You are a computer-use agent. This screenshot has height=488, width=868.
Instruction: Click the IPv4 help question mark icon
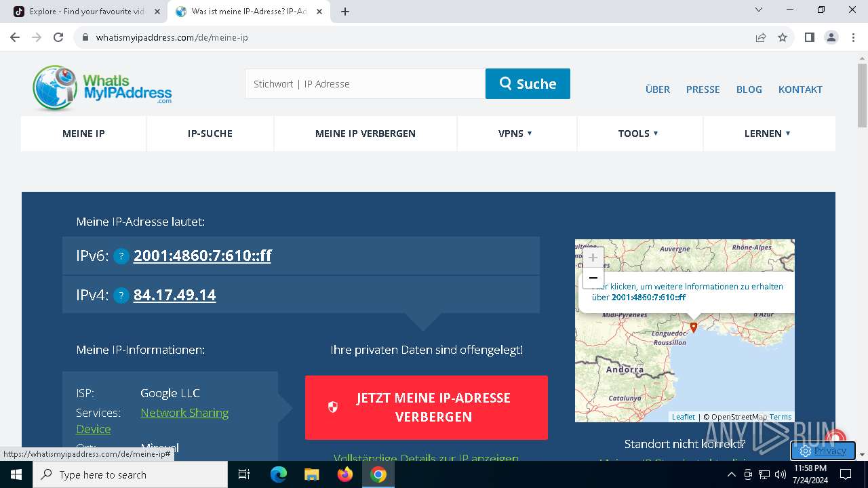(x=121, y=296)
